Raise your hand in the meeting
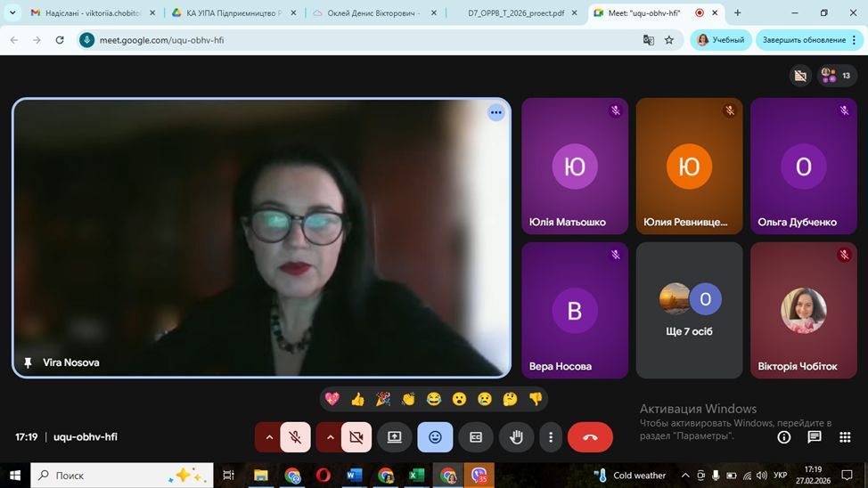This screenshot has width=868, height=488. (516, 437)
